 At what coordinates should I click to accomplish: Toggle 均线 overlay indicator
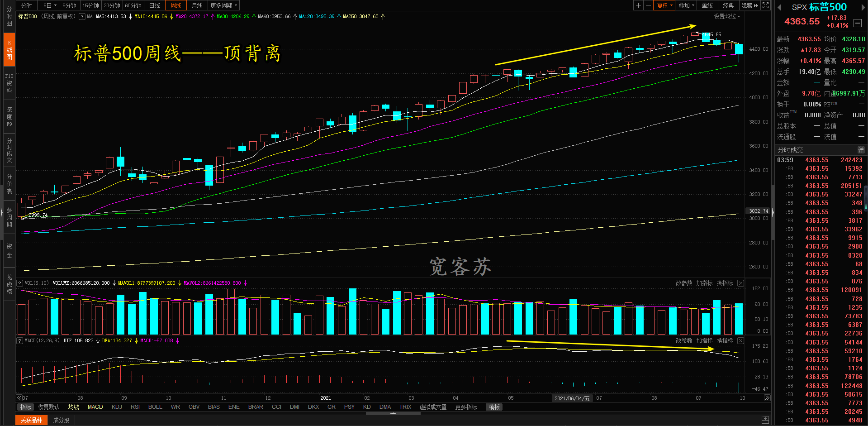click(x=74, y=407)
